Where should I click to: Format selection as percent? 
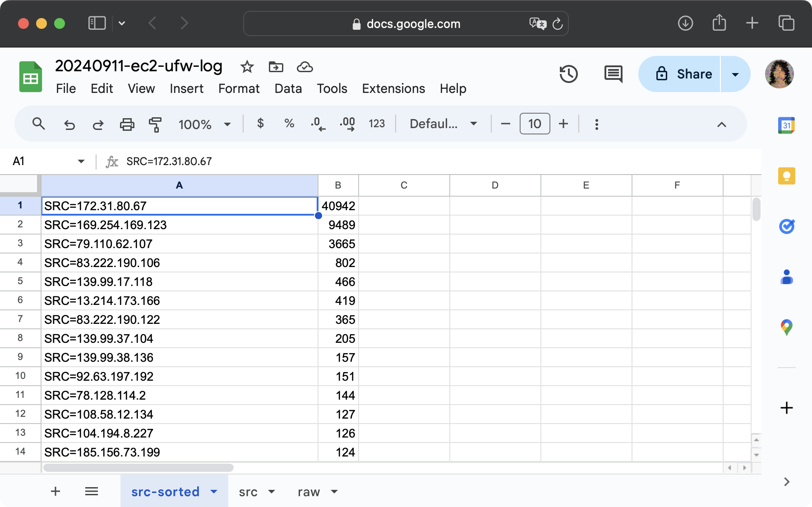pos(289,124)
